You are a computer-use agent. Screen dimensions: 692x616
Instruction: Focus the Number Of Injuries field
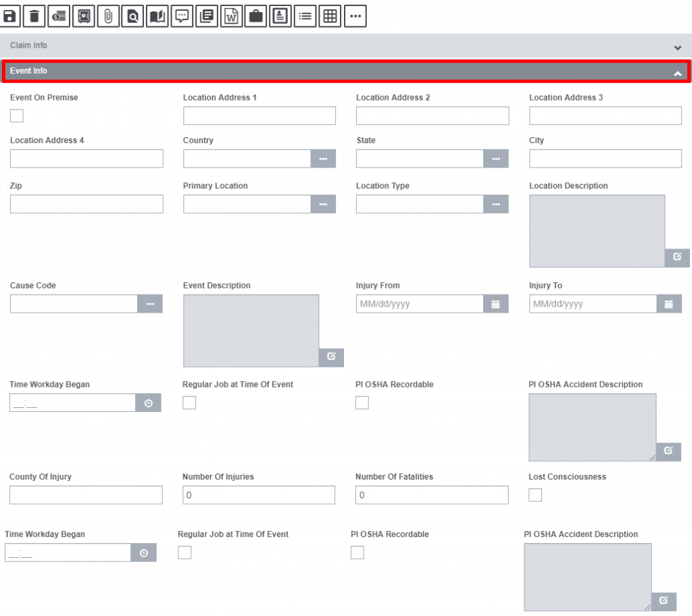click(258, 495)
